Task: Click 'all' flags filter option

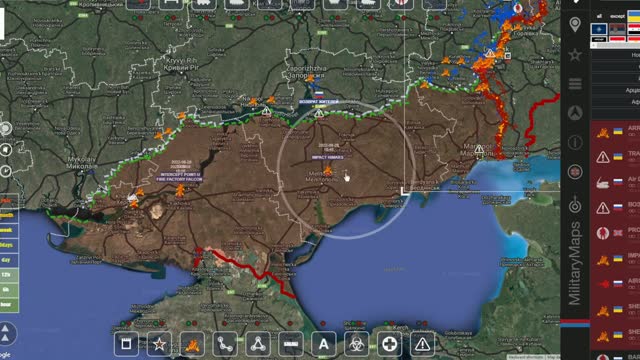Action: coord(599,16)
